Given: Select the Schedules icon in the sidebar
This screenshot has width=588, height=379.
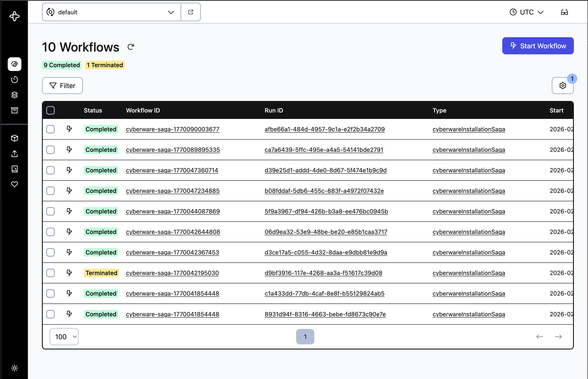Looking at the screenshot, I should click(x=15, y=80).
